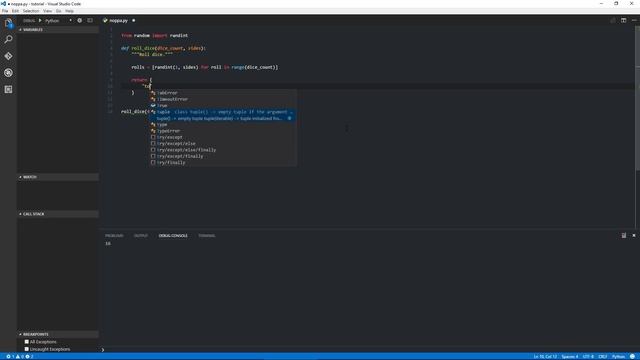Open the Explorer view in activity bar
This screenshot has width=640, height=360.
click(8, 23)
